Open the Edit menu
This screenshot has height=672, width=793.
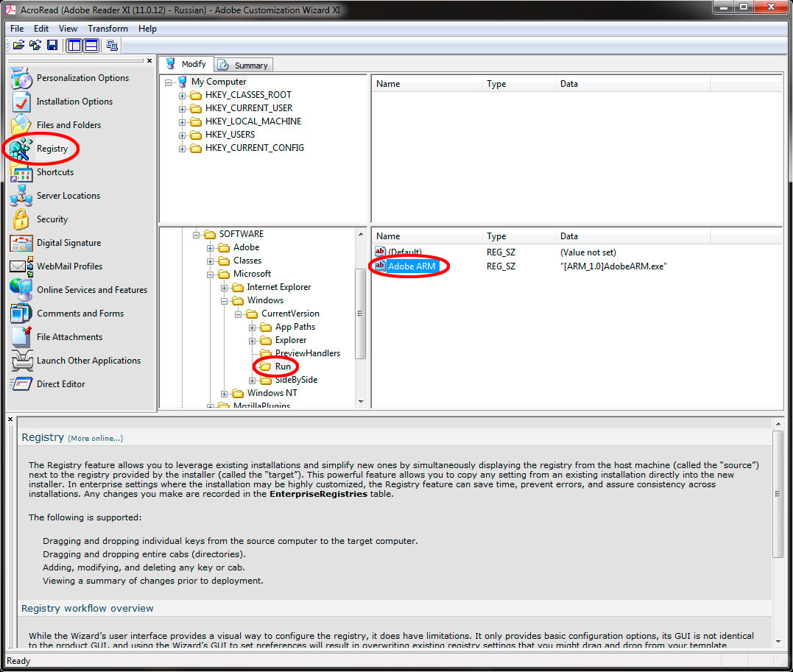41,29
